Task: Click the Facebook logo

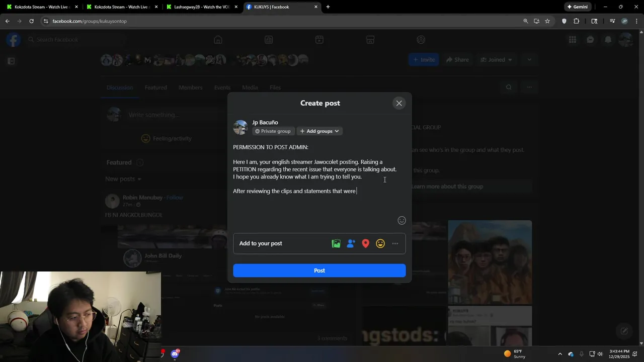Action: [13, 40]
